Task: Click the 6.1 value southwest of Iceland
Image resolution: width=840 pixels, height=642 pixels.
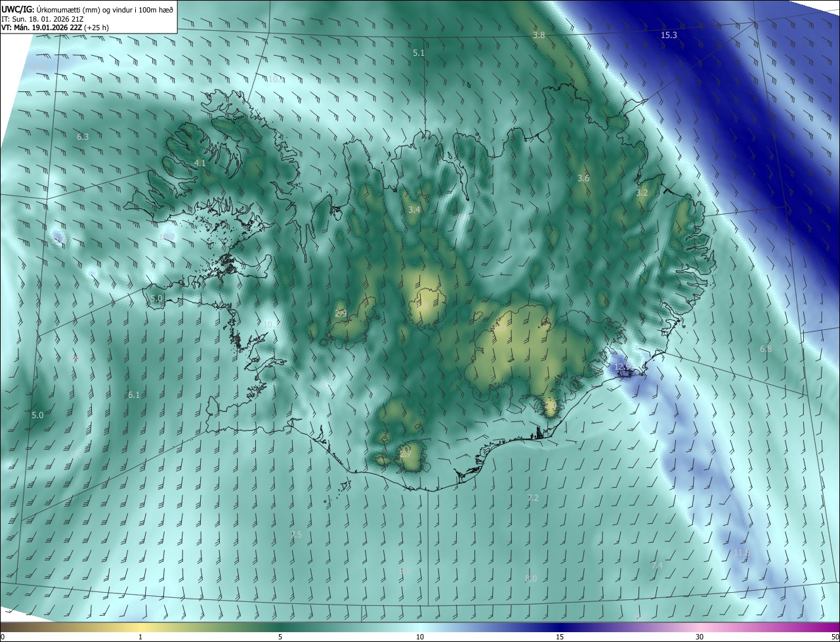Action: [x=134, y=395]
